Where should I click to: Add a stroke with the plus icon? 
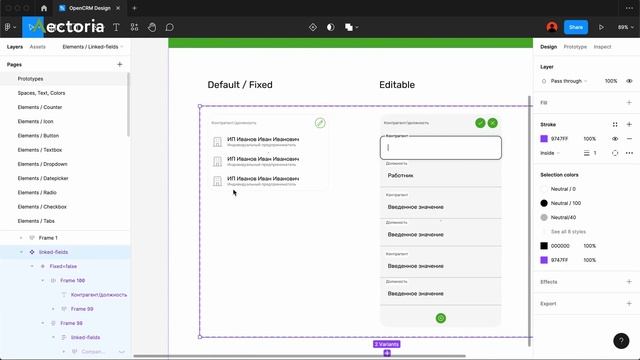[x=629, y=124]
